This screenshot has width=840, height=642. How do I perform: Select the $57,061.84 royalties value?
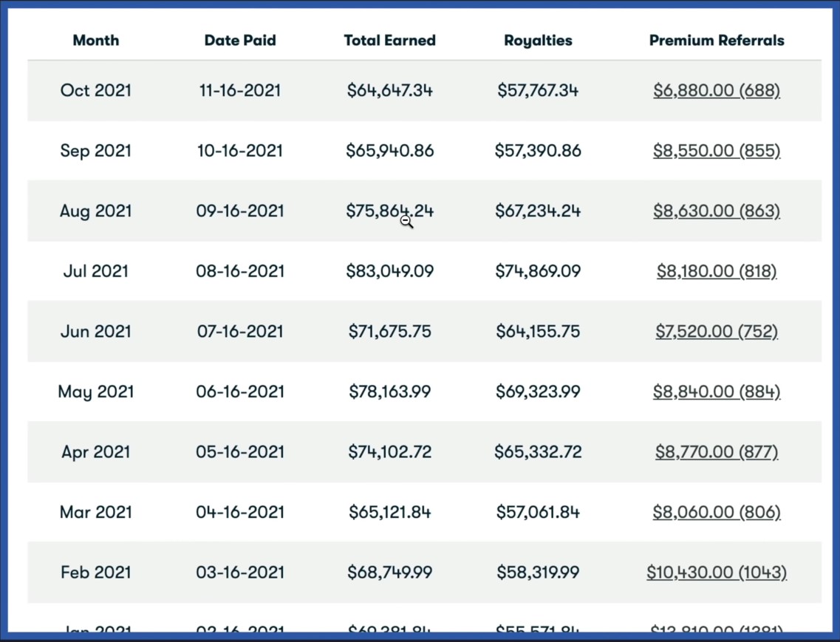click(538, 512)
